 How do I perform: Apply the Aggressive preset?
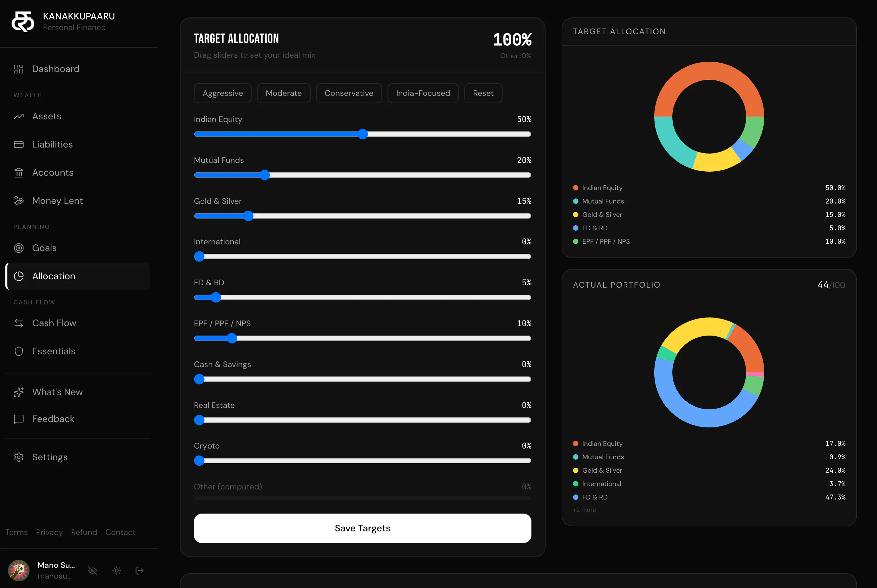click(x=222, y=93)
